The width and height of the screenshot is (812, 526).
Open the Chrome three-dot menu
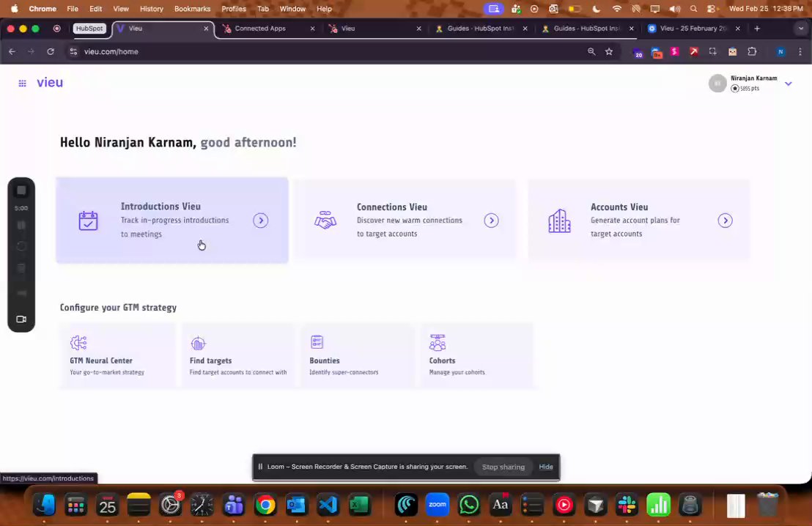(x=800, y=51)
